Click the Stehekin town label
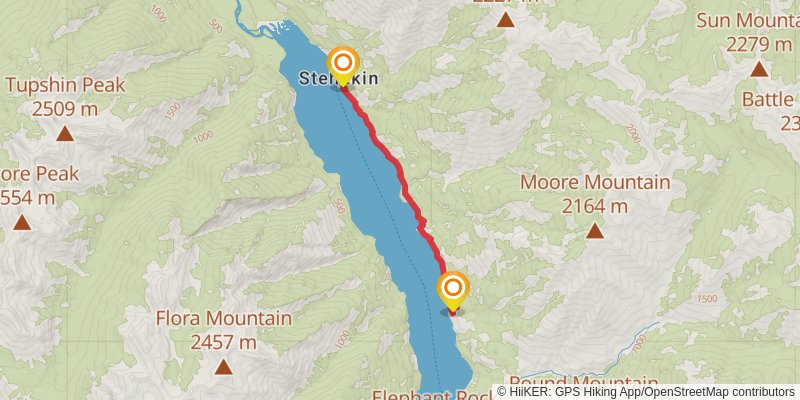 pyautogui.click(x=338, y=79)
